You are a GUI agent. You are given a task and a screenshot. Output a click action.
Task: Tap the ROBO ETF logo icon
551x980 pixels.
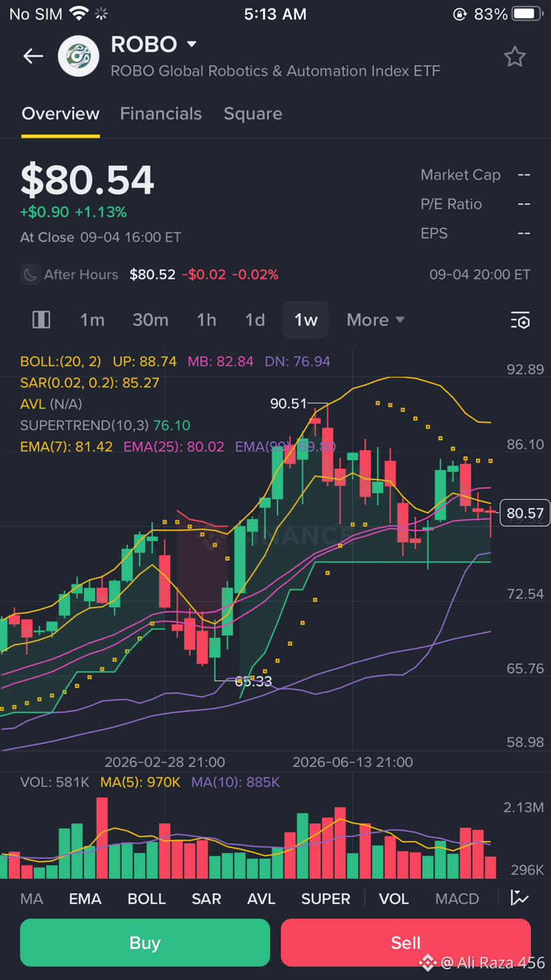[x=79, y=57]
